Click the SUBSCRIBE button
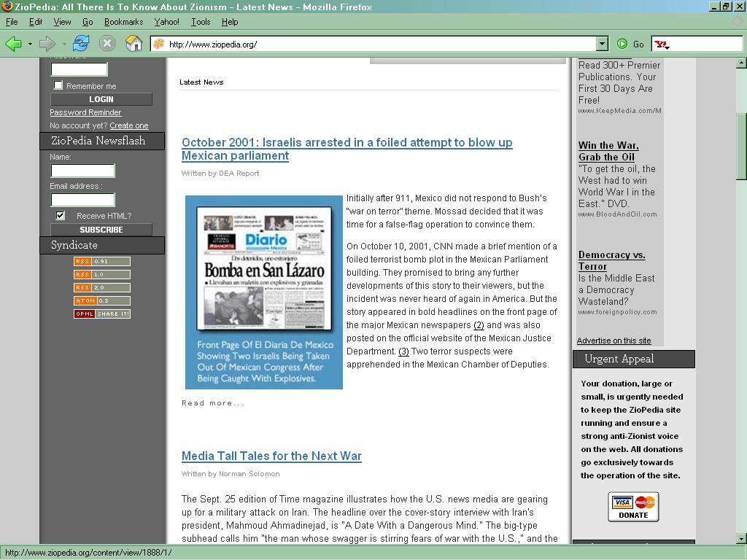 click(101, 230)
